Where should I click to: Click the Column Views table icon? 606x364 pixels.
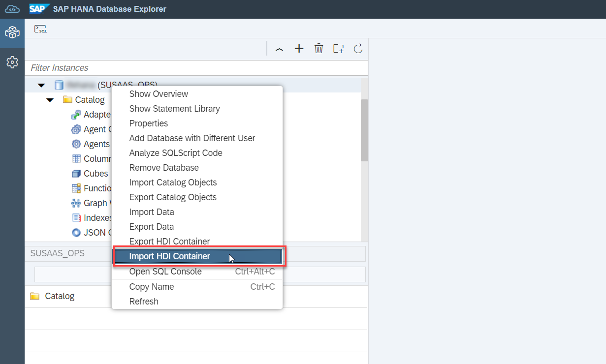click(x=76, y=159)
